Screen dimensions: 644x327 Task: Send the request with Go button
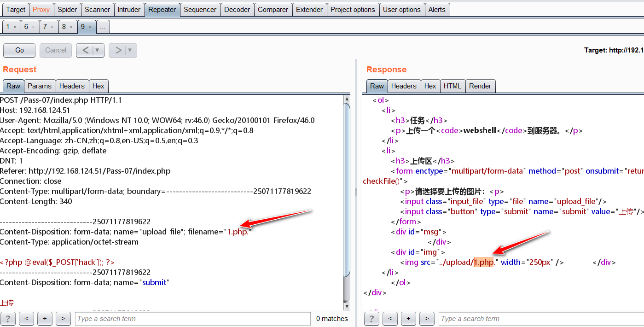click(x=19, y=50)
